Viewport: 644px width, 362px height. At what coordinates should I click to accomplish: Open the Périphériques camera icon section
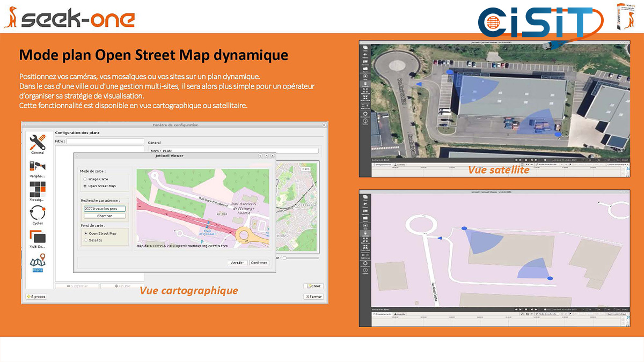38,169
